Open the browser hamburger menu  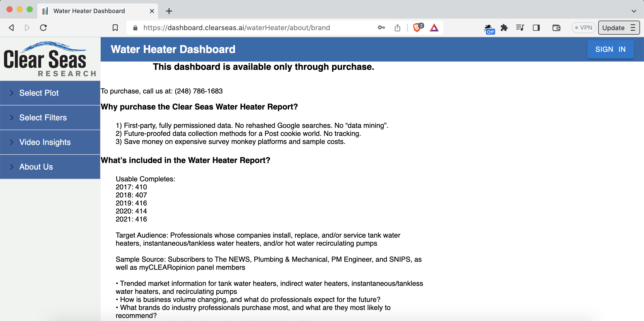pyautogui.click(x=633, y=28)
